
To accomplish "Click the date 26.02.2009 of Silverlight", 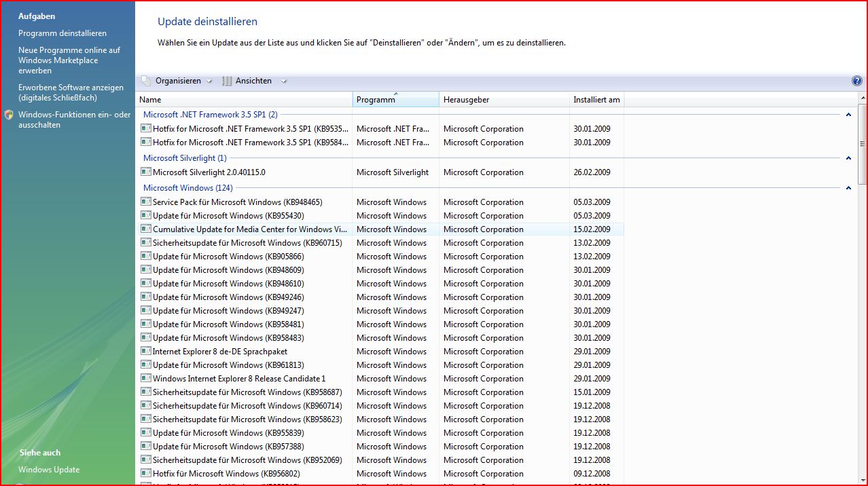I will tap(592, 172).
